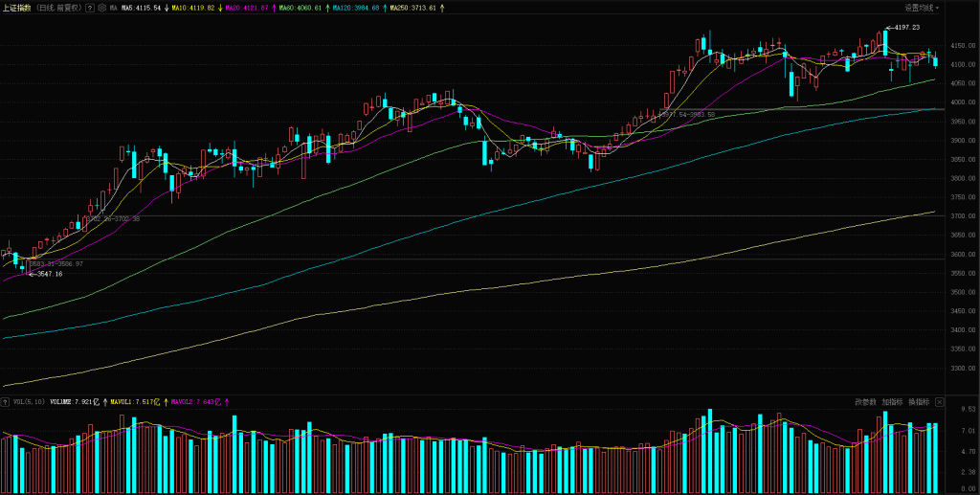Select the MA10 moving average label
The image size is (980, 495).
tap(185, 8)
